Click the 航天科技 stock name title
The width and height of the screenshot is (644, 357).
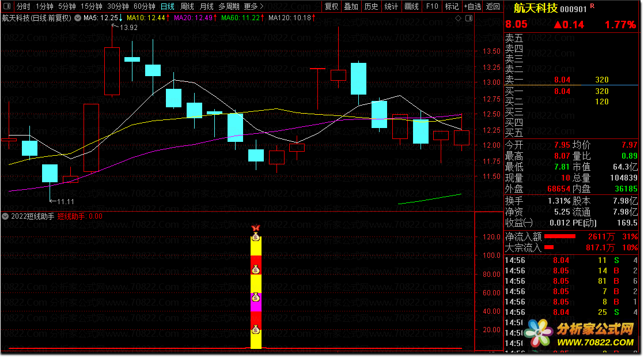point(536,8)
